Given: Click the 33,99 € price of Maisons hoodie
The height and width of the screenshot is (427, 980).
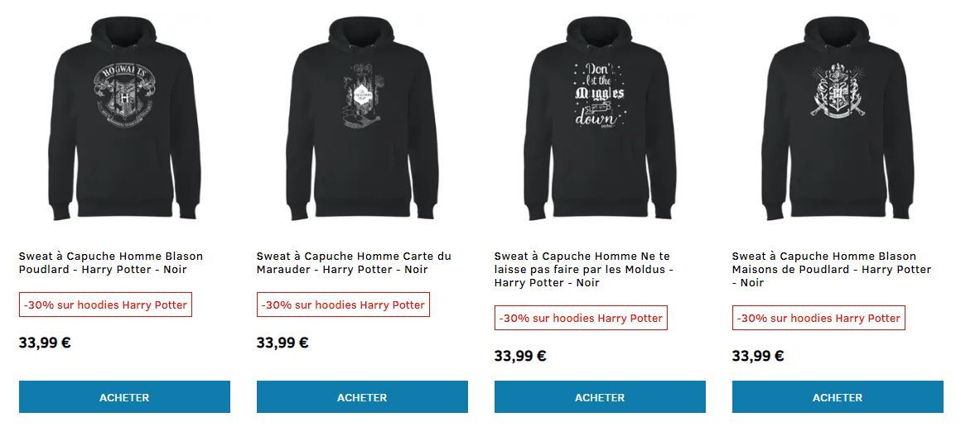Looking at the screenshot, I should [758, 356].
